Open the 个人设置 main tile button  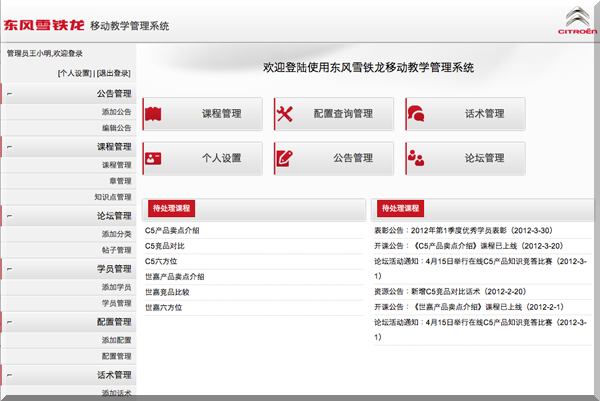(x=202, y=158)
